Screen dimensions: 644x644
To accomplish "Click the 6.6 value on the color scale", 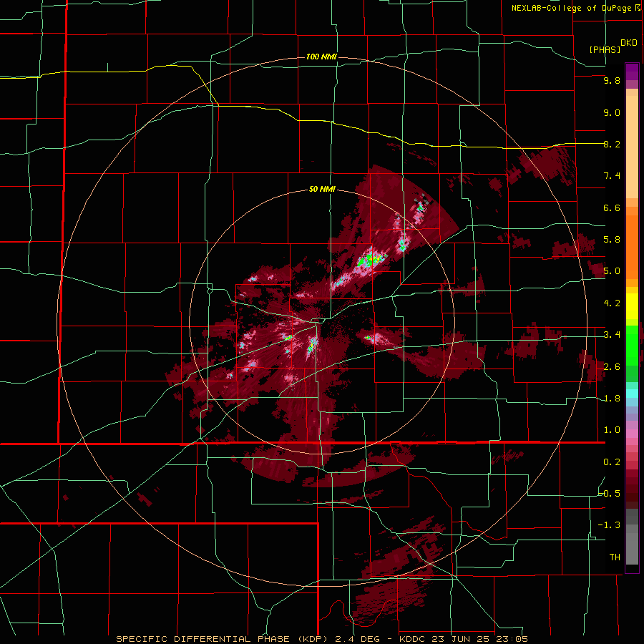I will [x=612, y=208].
